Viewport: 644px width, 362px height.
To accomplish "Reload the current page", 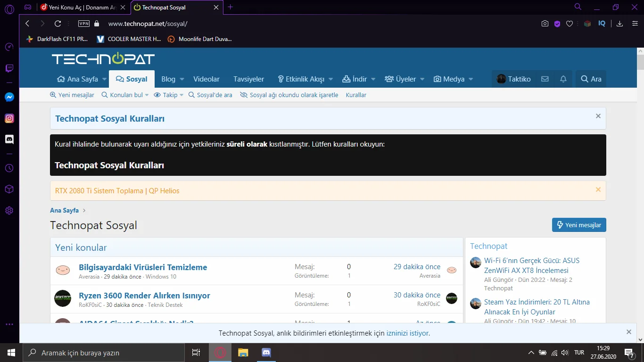I will click(x=58, y=24).
